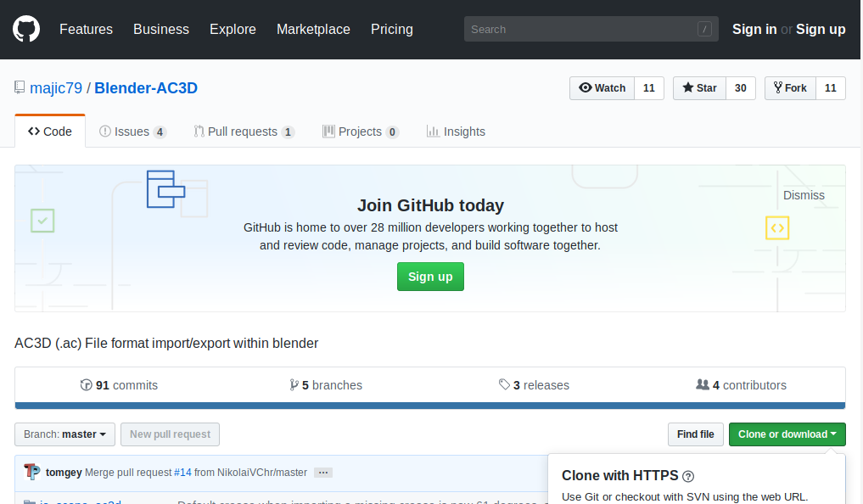
Task: View the 11 watchers count
Action: [649, 88]
